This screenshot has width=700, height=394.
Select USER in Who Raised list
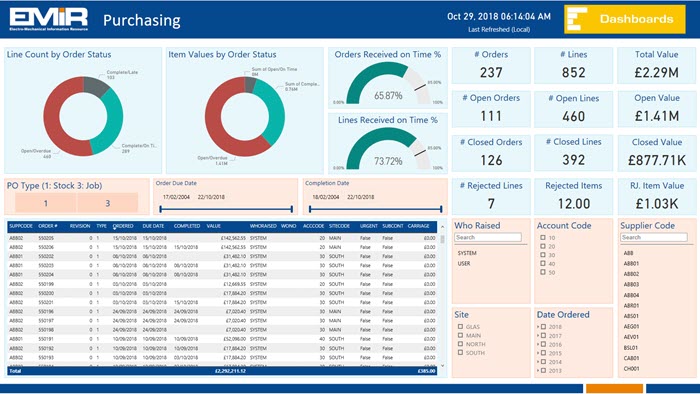pyautogui.click(x=464, y=263)
